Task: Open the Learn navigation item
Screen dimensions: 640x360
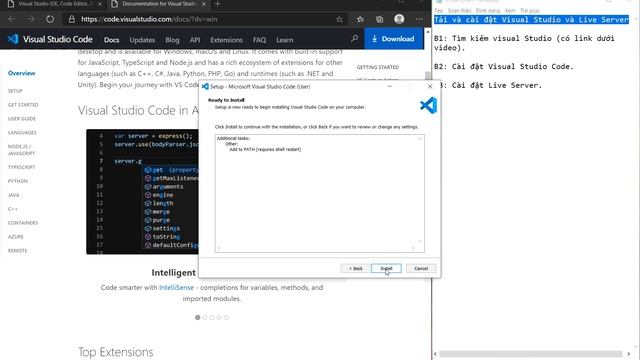Action: tap(284, 40)
